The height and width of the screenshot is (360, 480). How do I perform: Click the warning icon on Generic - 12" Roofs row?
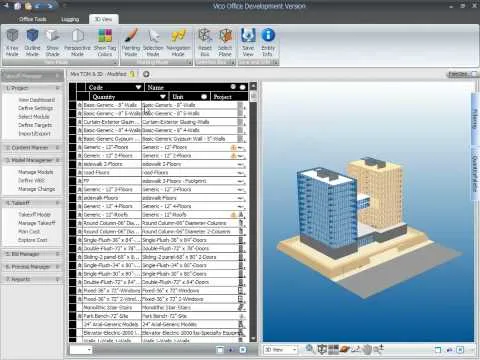click(233, 215)
